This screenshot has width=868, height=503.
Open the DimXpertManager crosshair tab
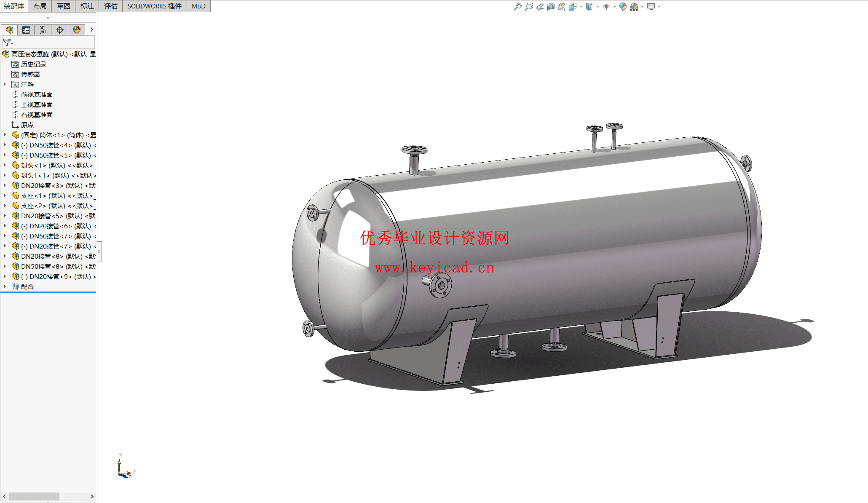coord(60,30)
